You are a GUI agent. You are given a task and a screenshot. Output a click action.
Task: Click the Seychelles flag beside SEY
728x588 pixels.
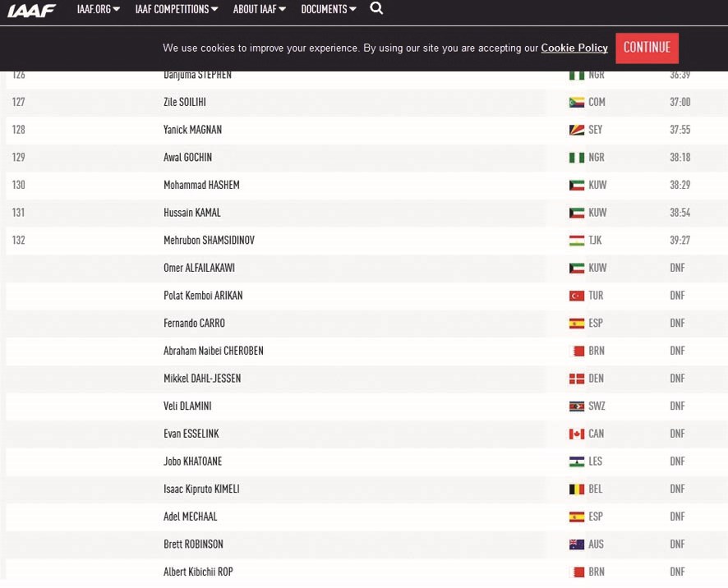577,130
